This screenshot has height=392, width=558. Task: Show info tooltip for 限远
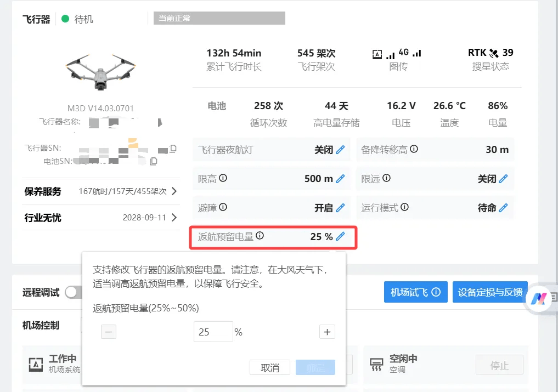pyautogui.click(x=386, y=178)
